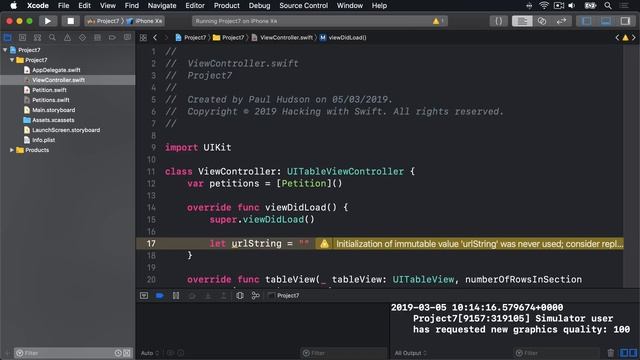This screenshot has height=360, width=640.
Task: Toggle the Debug area visibility
Action: click(x=606, y=21)
